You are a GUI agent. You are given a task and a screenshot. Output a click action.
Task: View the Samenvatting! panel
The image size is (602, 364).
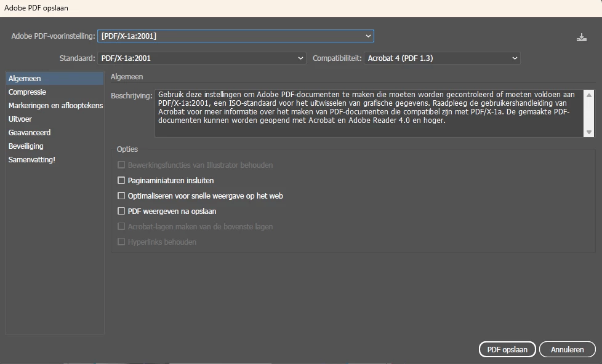[x=31, y=160]
